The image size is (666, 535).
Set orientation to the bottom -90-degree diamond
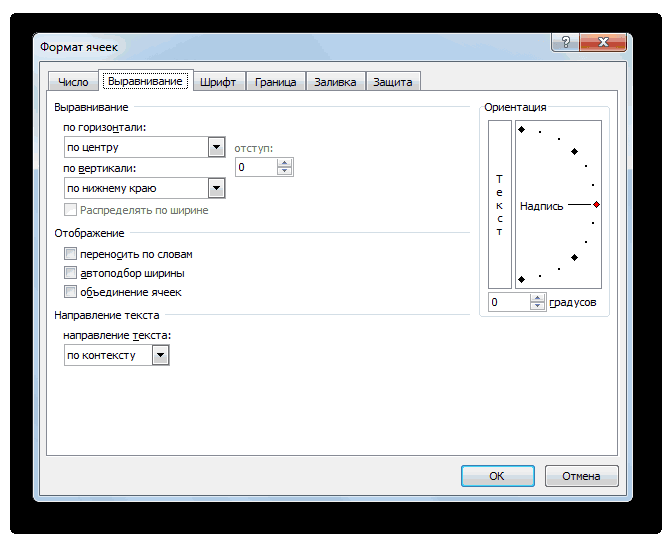pos(522,279)
